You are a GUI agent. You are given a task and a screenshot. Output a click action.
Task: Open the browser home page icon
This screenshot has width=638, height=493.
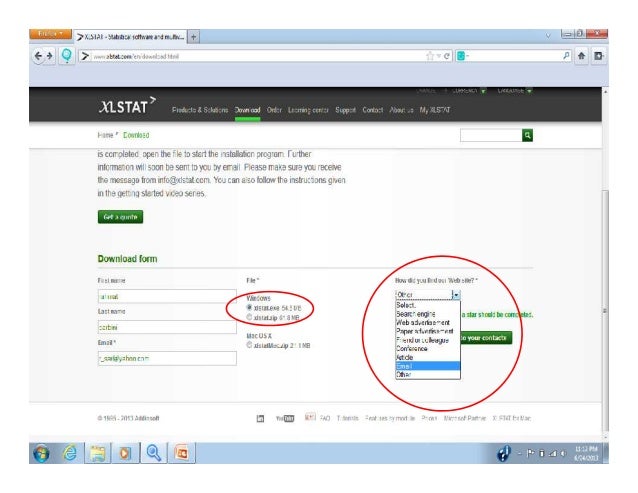[x=582, y=56]
